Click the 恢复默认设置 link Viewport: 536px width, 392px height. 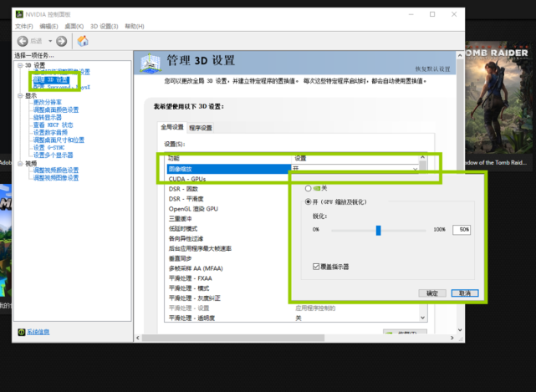[433, 69]
